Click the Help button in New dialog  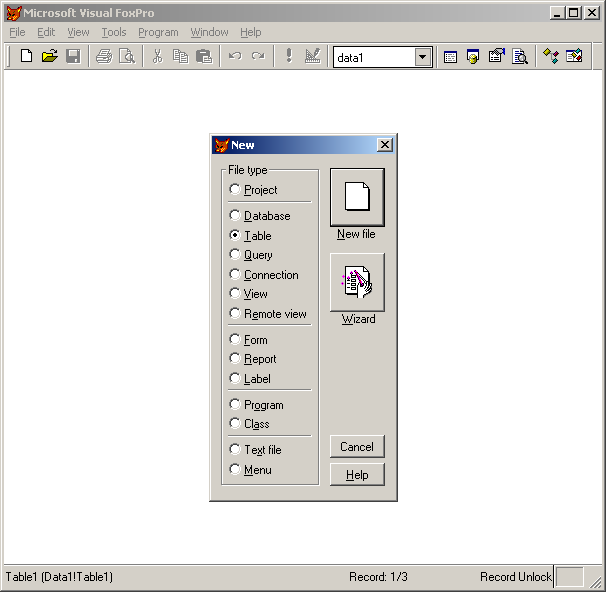[357, 475]
